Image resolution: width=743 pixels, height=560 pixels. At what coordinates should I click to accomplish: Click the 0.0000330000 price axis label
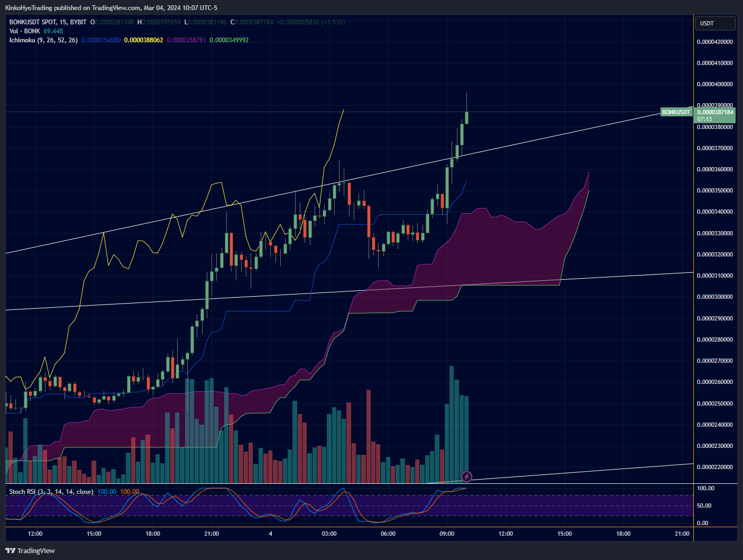pyautogui.click(x=715, y=233)
